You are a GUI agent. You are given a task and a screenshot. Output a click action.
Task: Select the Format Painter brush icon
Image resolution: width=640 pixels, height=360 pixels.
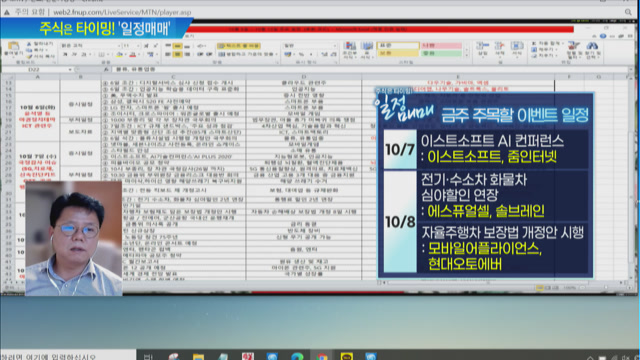(29, 56)
